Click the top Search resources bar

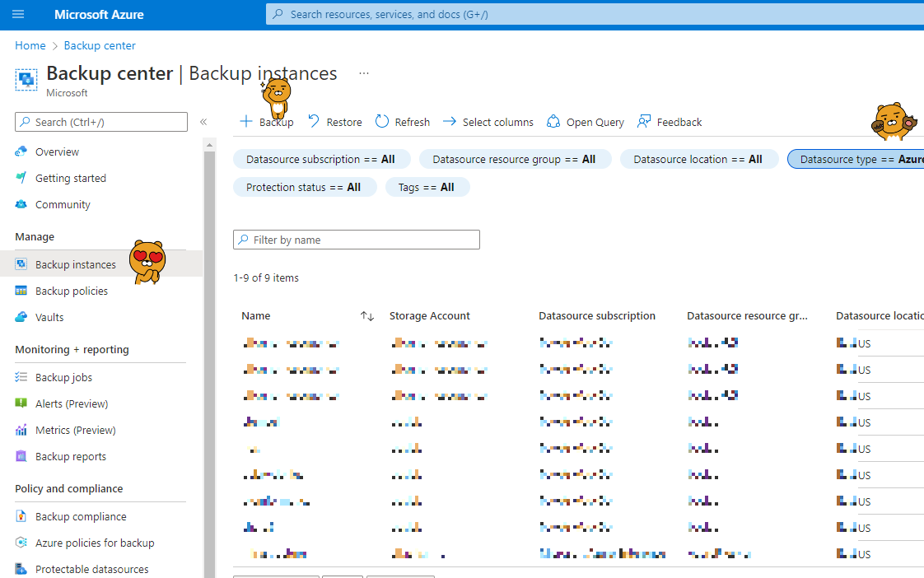tap(595, 14)
